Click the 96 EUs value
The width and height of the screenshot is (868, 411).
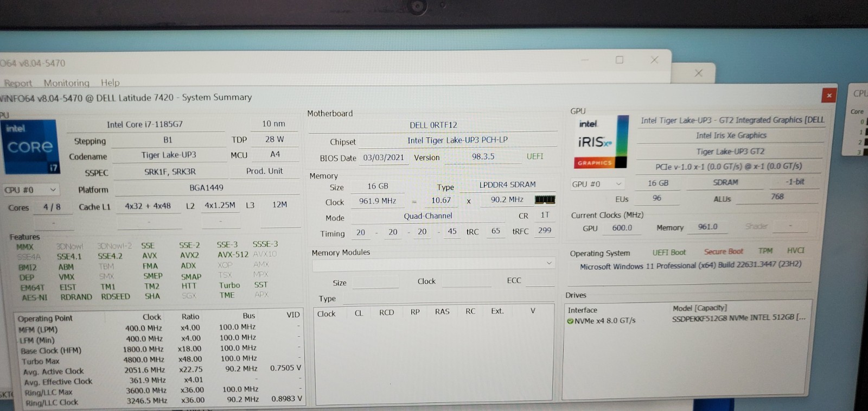tap(656, 198)
